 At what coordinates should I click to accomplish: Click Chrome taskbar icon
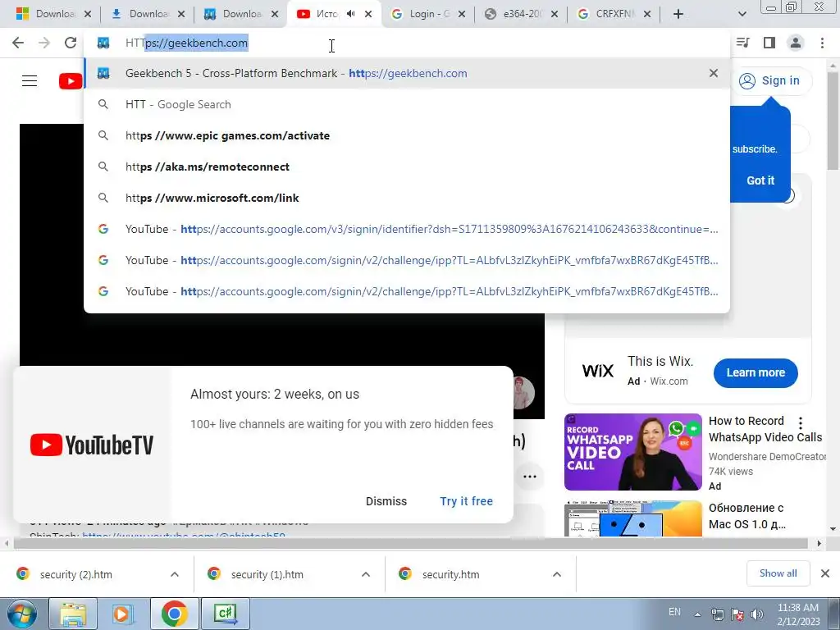[174, 614]
